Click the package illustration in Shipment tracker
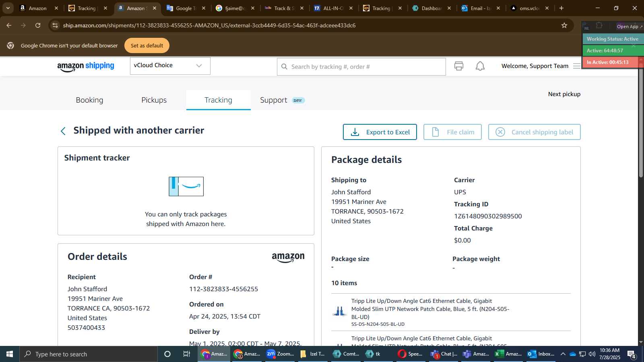Image resolution: width=644 pixels, height=362 pixels. click(186, 186)
